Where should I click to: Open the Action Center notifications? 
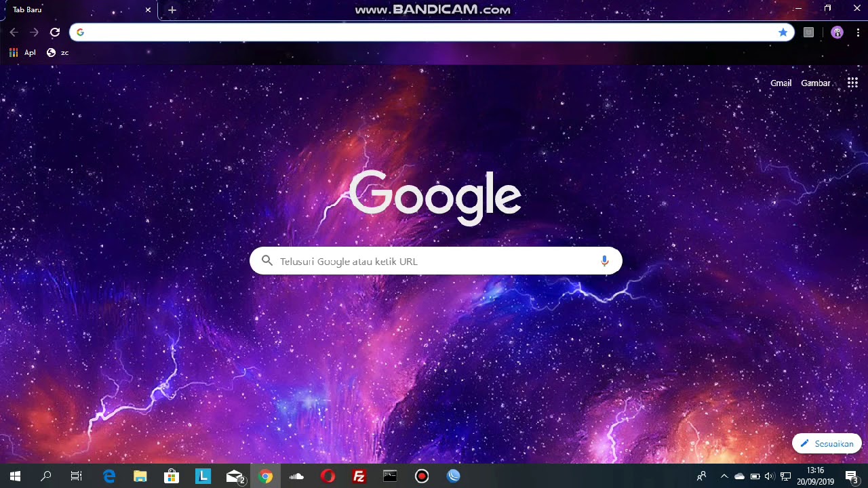(852, 476)
